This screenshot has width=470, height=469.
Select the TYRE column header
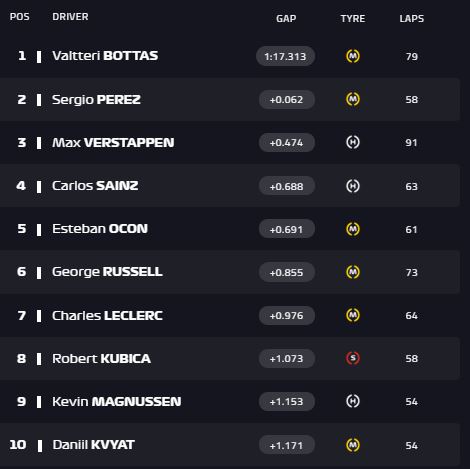(x=353, y=18)
